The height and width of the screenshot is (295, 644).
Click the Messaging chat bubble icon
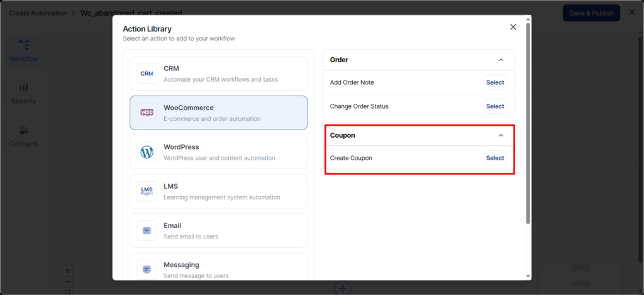point(147,269)
